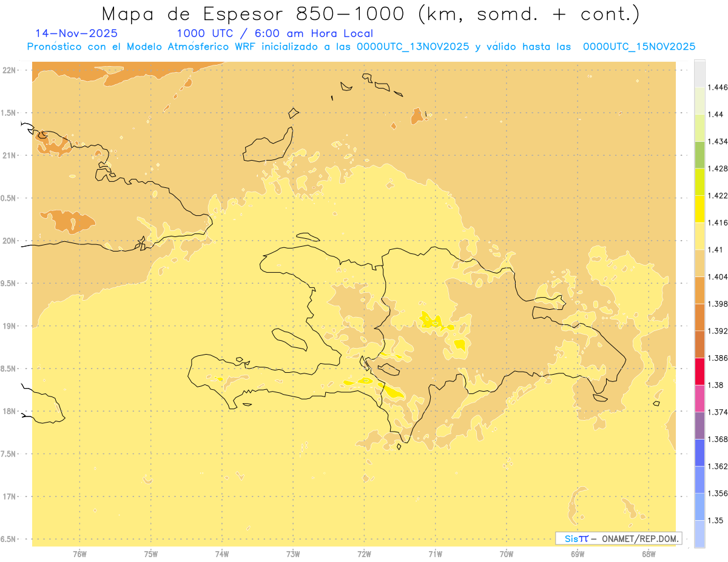The height and width of the screenshot is (562, 728).
Task: Click the '69W' longitude label
Action: [578, 554]
